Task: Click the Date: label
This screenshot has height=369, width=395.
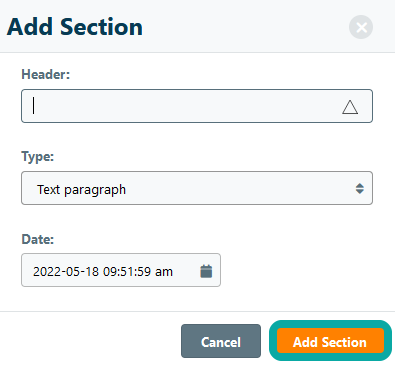Action: tap(38, 239)
